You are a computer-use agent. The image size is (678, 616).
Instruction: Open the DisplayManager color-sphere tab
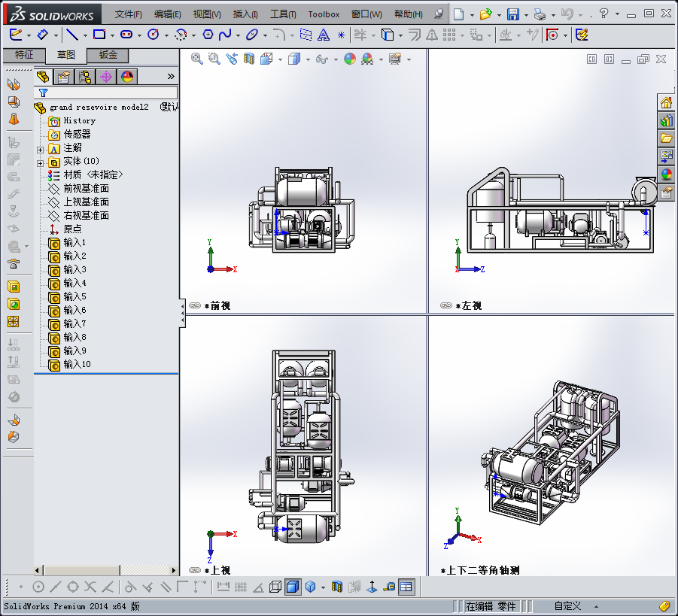click(x=126, y=77)
